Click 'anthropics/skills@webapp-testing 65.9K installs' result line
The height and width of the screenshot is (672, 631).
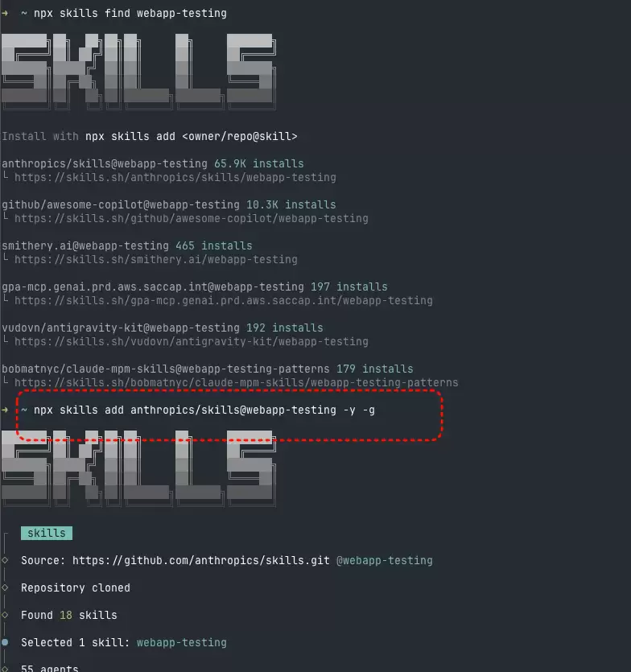tap(153, 163)
